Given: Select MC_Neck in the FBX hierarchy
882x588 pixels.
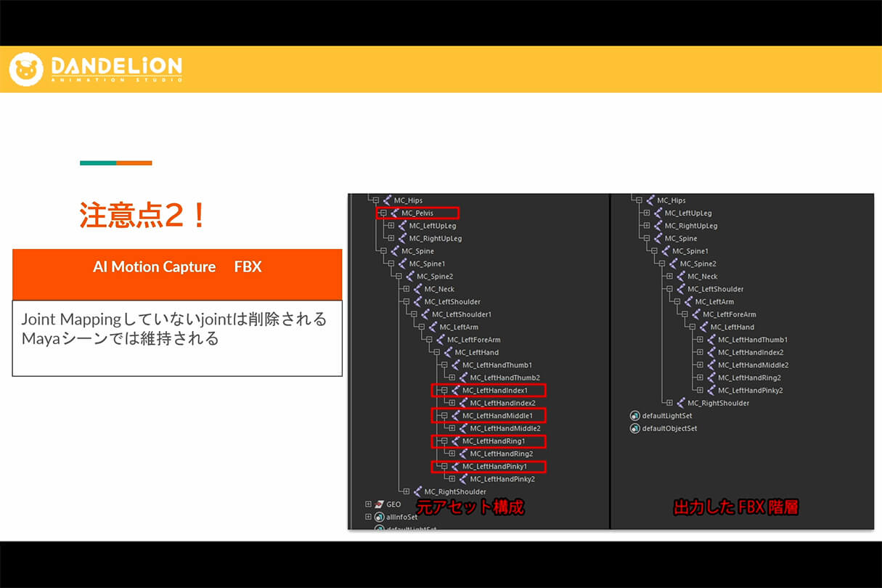Looking at the screenshot, I should pos(703,277).
